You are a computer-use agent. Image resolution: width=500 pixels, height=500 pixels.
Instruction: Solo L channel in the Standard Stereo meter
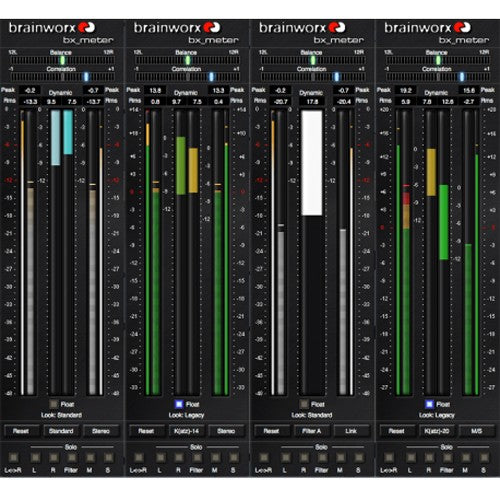pyautogui.click(x=35, y=457)
